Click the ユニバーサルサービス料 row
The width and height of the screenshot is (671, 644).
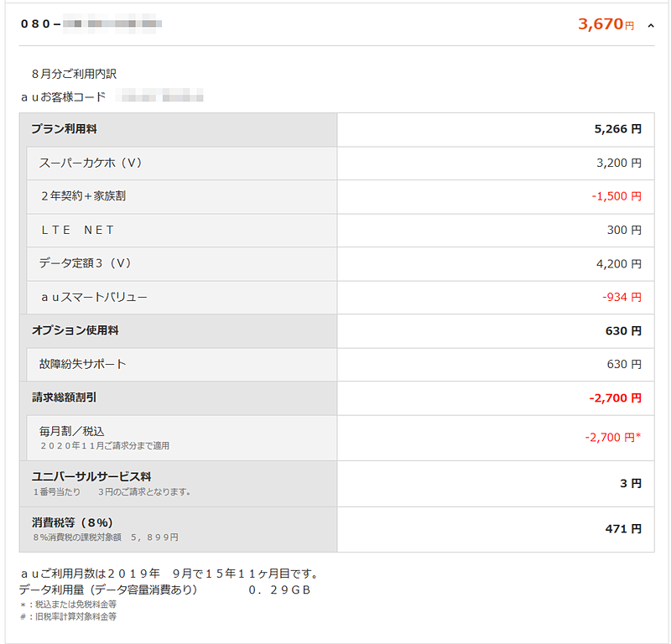click(x=91, y=476)
